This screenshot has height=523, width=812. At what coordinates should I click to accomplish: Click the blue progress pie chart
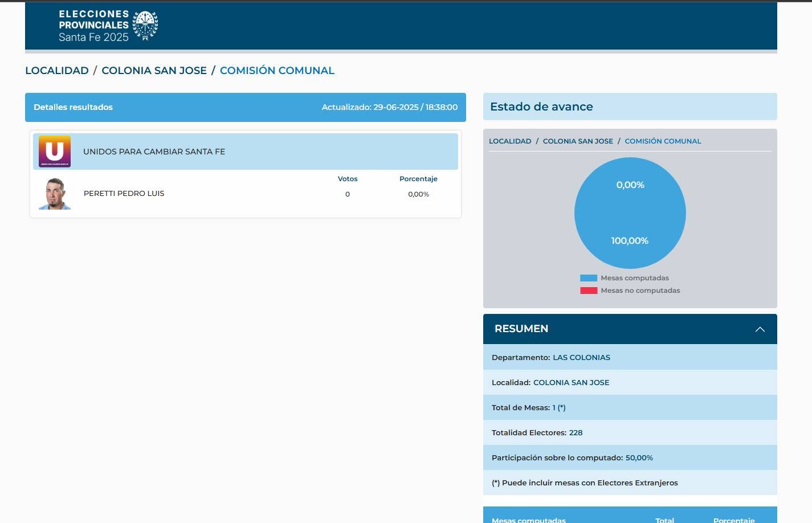[630, 213]
